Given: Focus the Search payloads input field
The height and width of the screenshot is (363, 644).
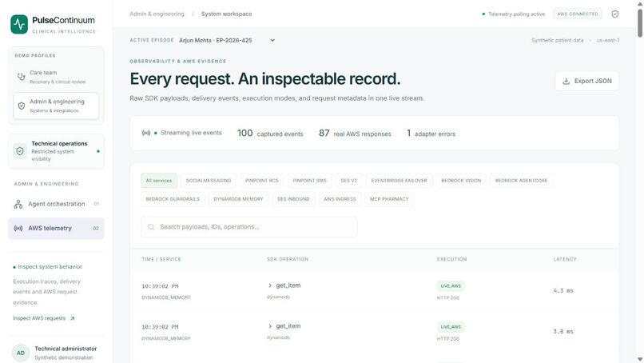Looking at the screenshot, I should tap(249, 227).
